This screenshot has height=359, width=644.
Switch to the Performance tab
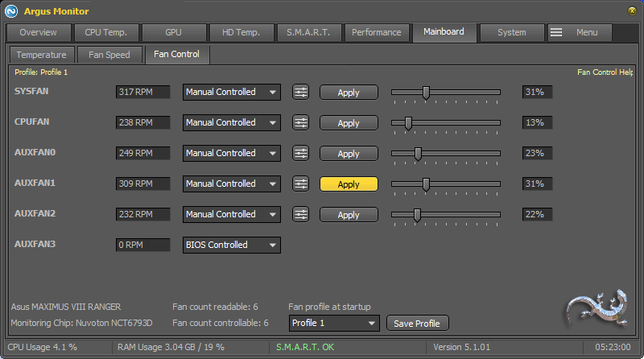click(x=376, y=32)
